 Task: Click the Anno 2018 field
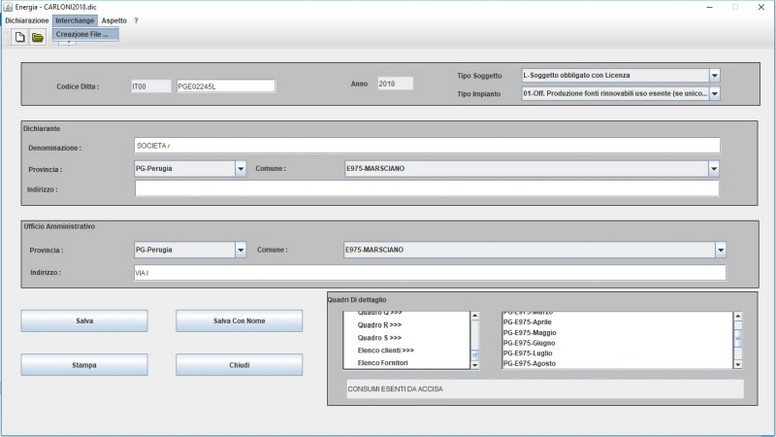395,84
